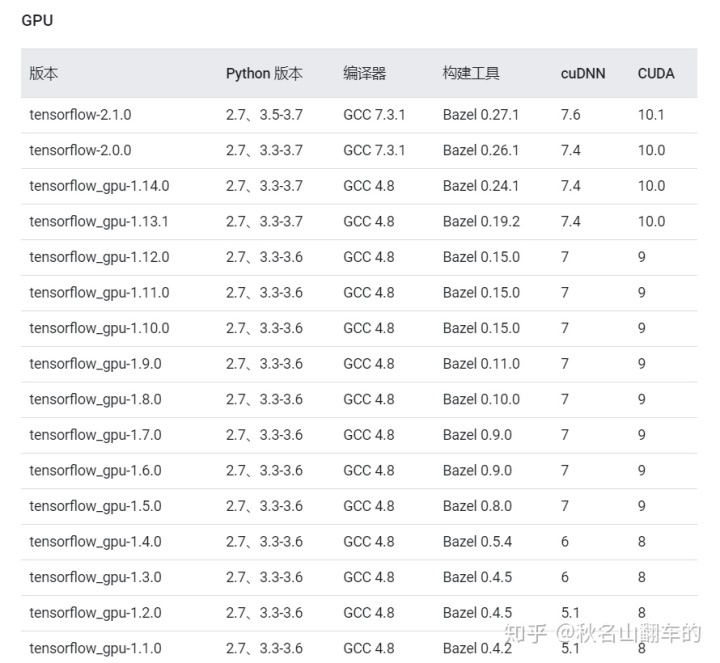Click the 编译器 column header

click(x=365, y=73)
